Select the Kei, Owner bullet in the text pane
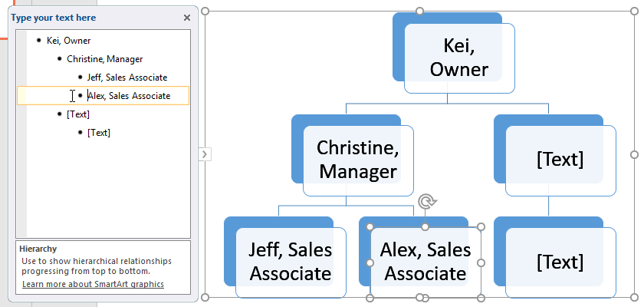The width and height of the screenshot is (644, 307). [69, 41]
